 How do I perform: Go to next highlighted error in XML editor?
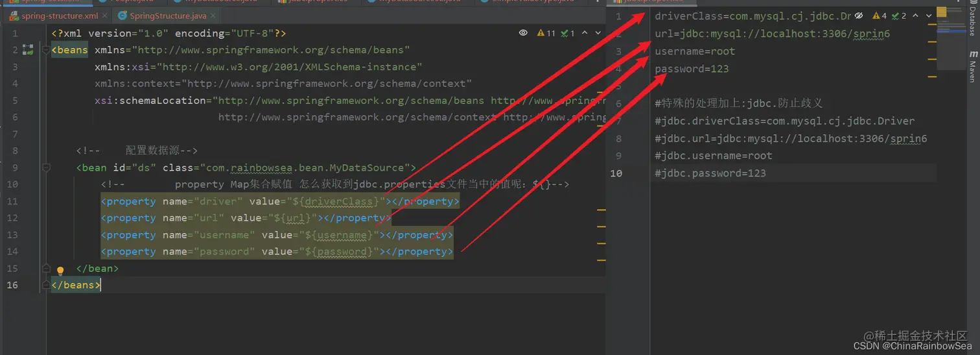pos(598,33)
